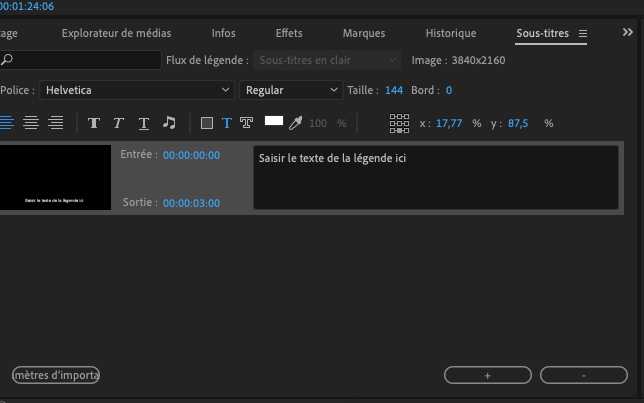Click the opacity value 100
The image size is (644, 403).
318,123
